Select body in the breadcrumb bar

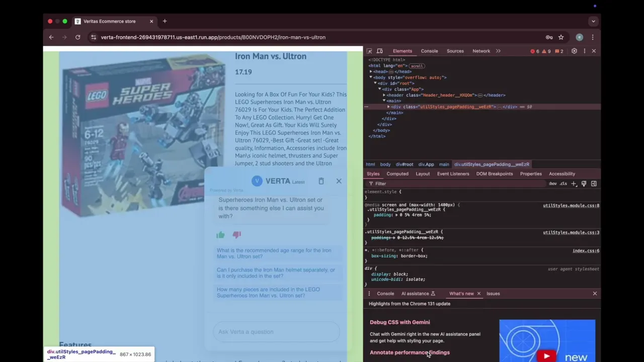pyautogui.click(x=385, y=164)
